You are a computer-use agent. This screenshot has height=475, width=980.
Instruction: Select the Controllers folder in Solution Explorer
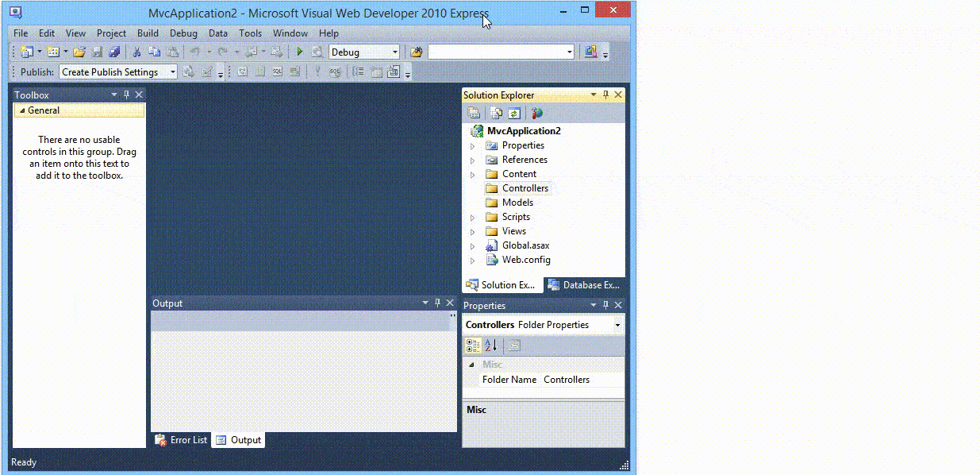[525, 188]
